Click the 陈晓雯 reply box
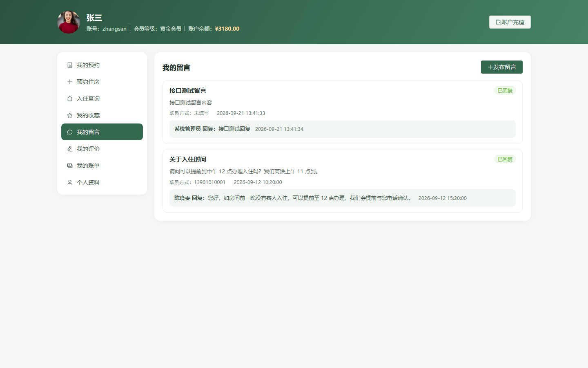 tap(343, 198)
